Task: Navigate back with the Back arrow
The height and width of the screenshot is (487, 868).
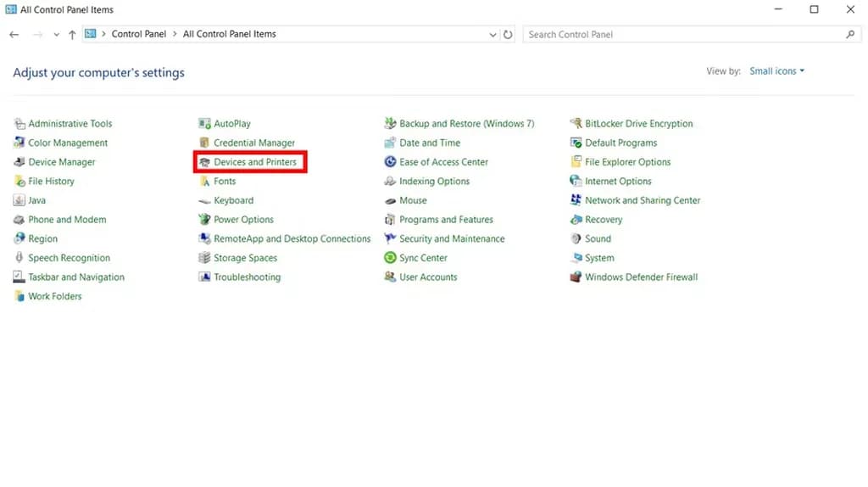Action: point(14,35)
